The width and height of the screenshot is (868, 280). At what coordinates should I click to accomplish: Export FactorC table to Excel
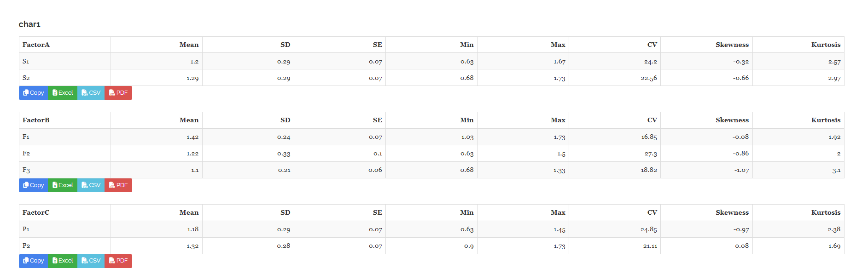[x=63, y=261]
